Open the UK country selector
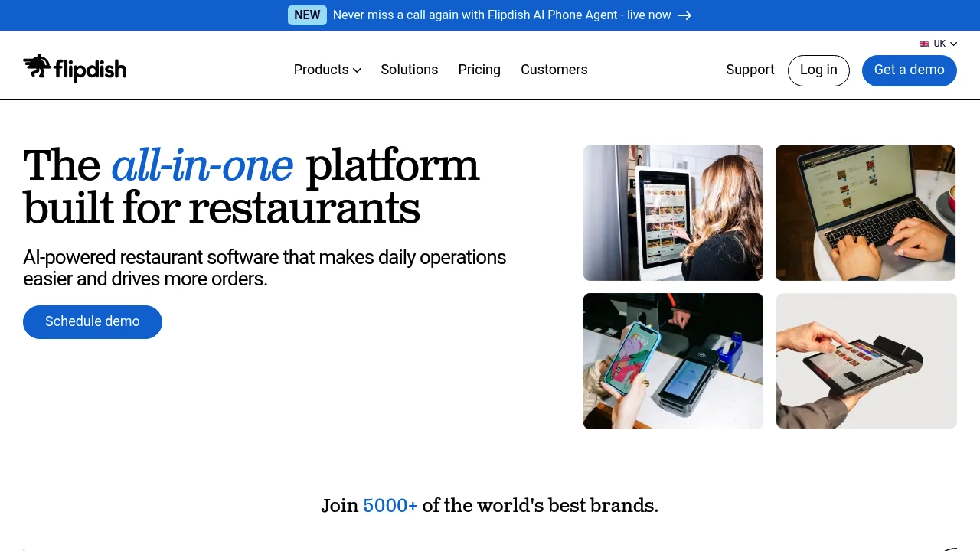The height and width of the screenshot is (551, 980). [x=938, y=44]
